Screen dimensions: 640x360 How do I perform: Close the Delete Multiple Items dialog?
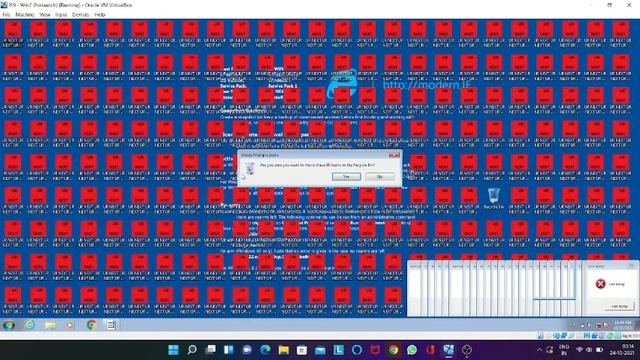pyautogui.click(x=394, y=155)
